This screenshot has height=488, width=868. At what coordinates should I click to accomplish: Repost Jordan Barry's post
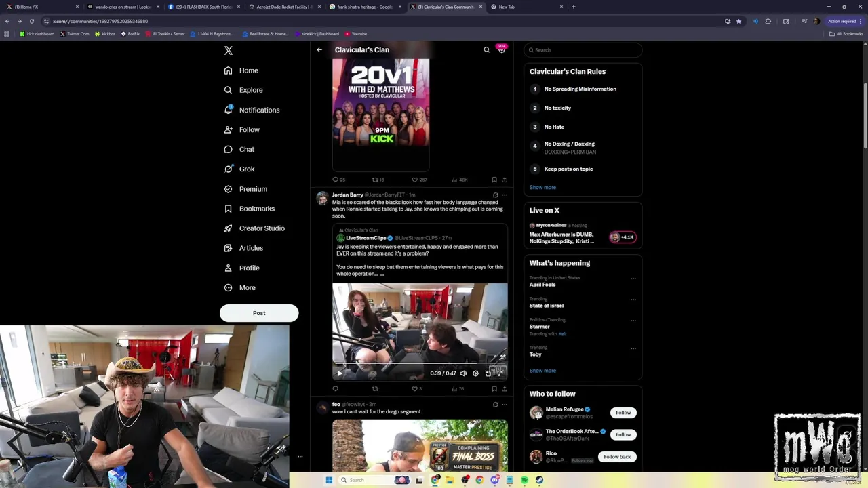[x=375, y=389]
